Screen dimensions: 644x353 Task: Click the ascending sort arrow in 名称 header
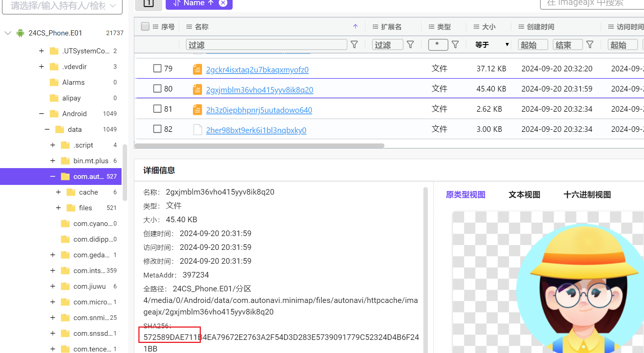click(355, 27)
